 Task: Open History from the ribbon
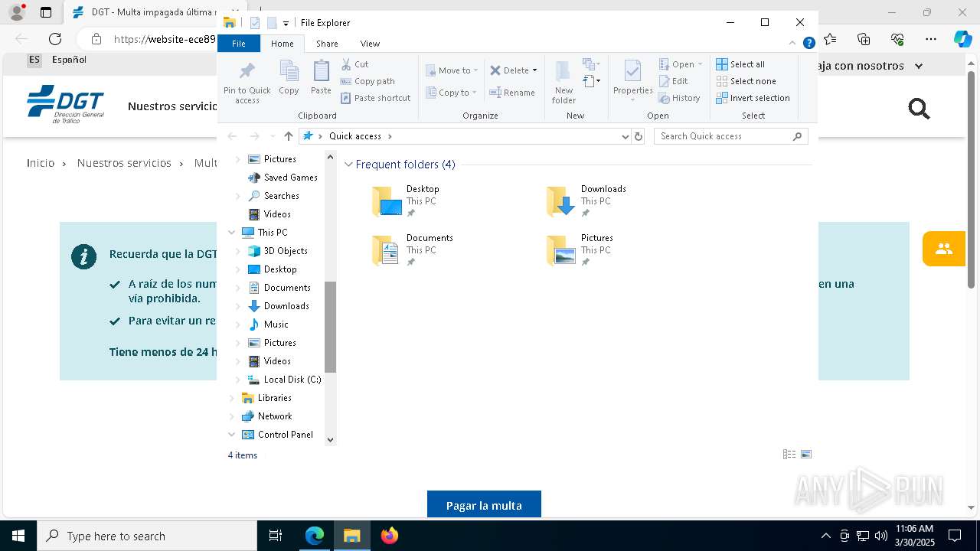coord(680,98)
